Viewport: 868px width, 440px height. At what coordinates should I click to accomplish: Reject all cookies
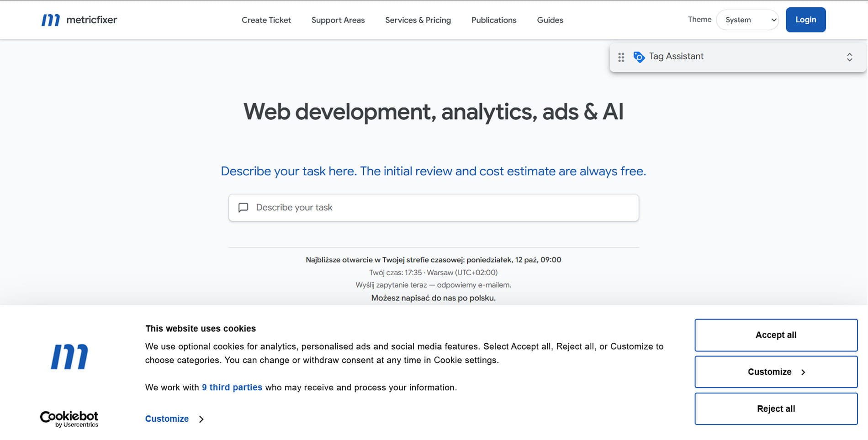tap(776, 409)
